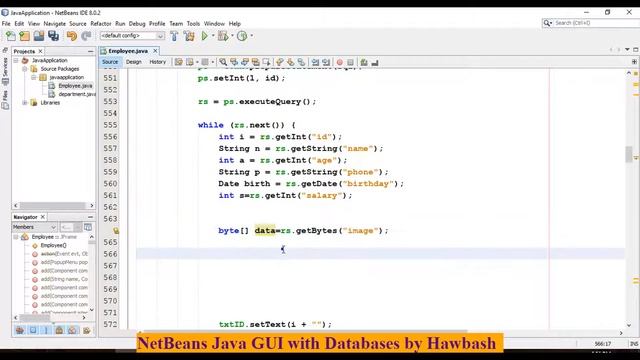
Task: Toggle Fully Qualified Names filter in Navigator
Action: pos(86,330)
